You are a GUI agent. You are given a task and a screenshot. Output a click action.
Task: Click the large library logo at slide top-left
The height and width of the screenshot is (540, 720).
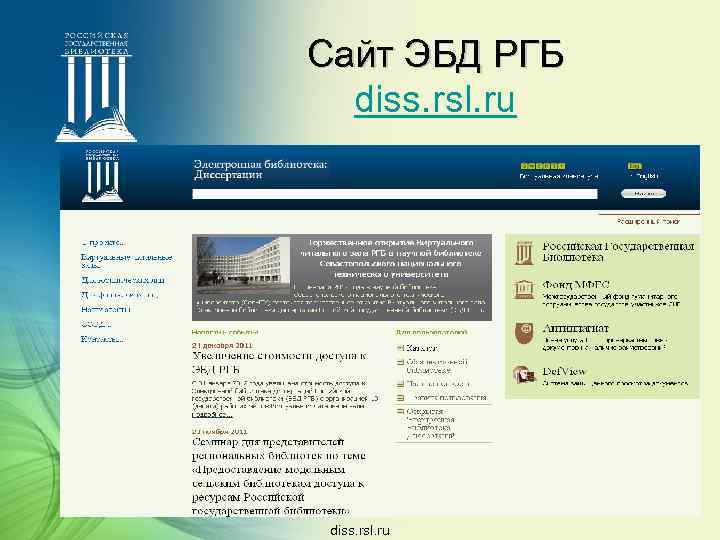click(96, 86)
